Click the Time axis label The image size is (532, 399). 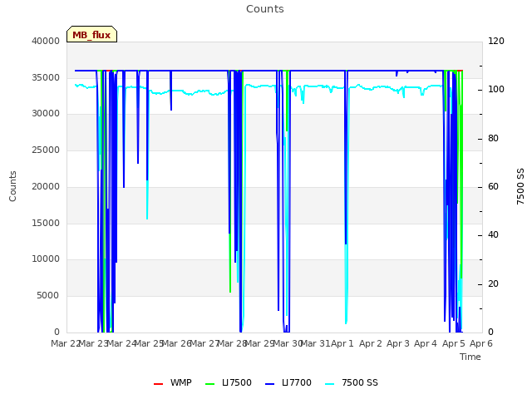pyautogui.click(x=470, y=357)
